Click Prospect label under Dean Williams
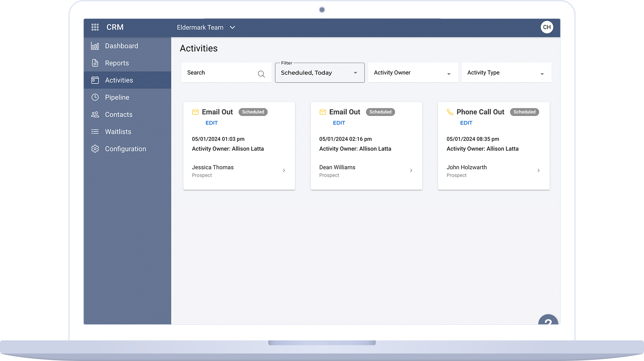This screenshot has width=644, height=361. coord(329,175)
